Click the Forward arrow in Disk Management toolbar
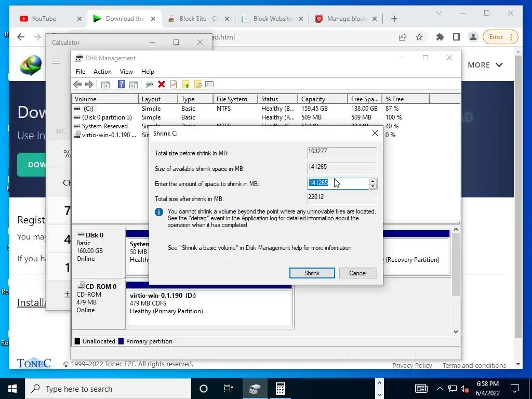This screenshot has height=399, width=532. [x=89, y=85]
